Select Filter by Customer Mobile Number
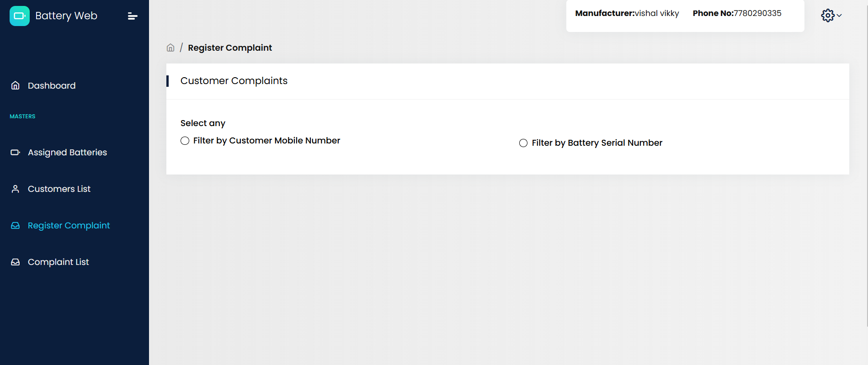 [185, 141]
